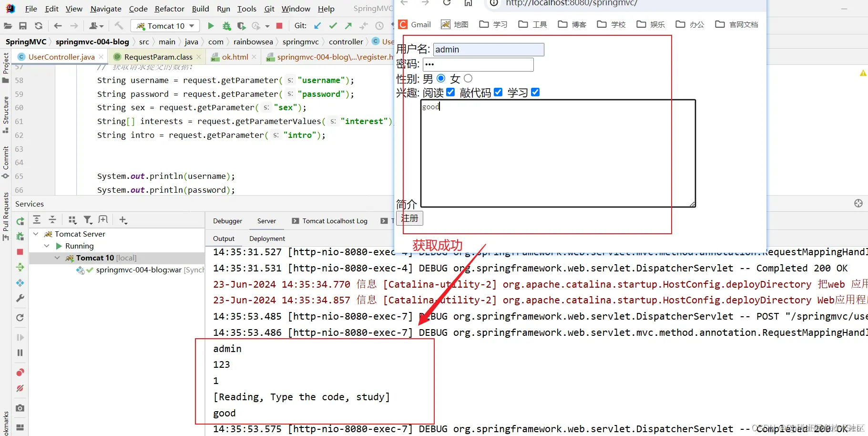Open Project tool window side tab
Screen dimensions: 868x436
pos(6,67)
